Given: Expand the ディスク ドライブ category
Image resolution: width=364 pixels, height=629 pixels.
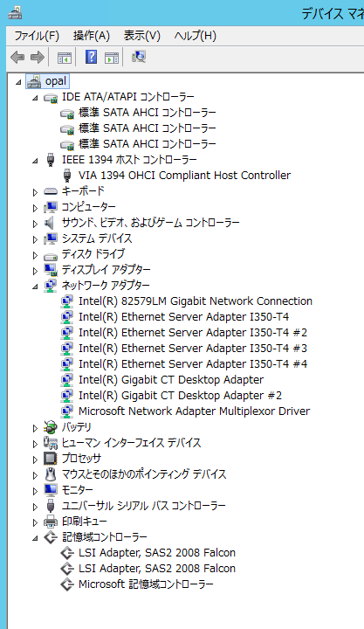Looking at the screenshot, I should coord(35,255).
